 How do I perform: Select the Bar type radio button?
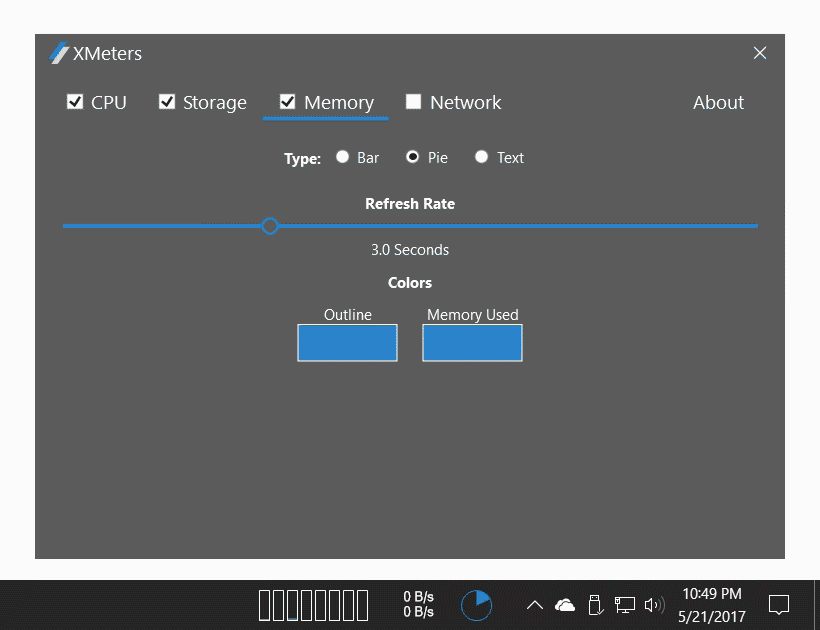(343, 157)
